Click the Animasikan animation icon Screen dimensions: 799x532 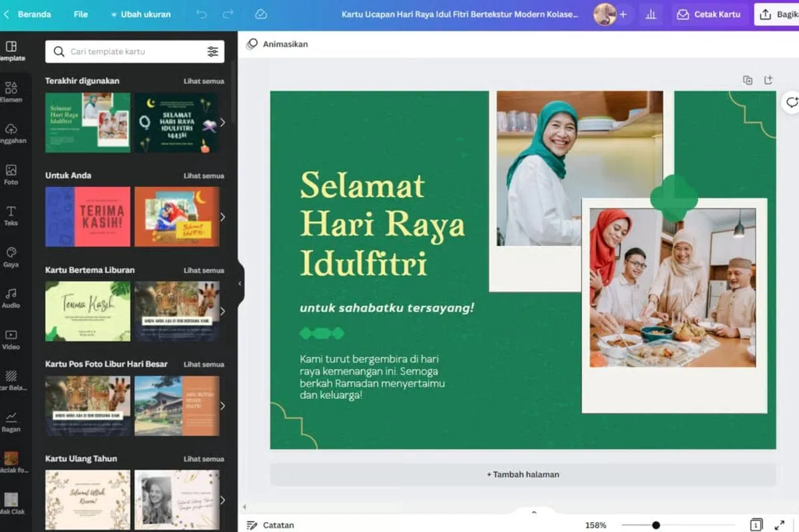252,44
